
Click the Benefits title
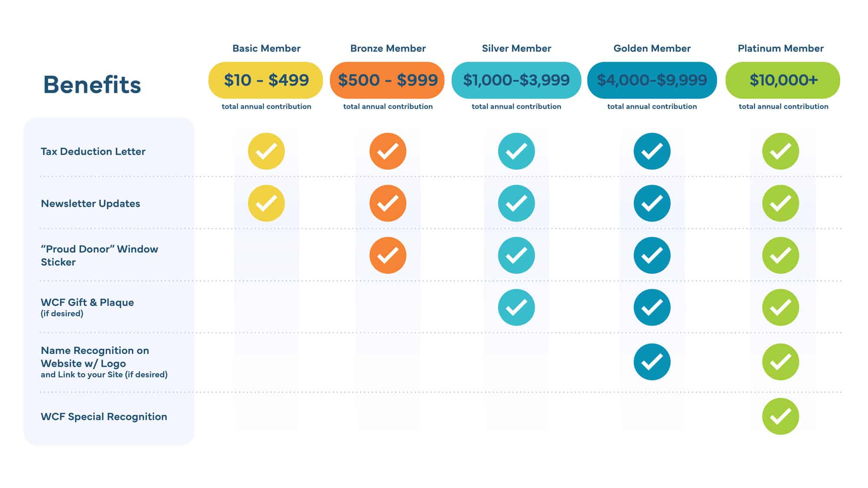pos(92,84)
